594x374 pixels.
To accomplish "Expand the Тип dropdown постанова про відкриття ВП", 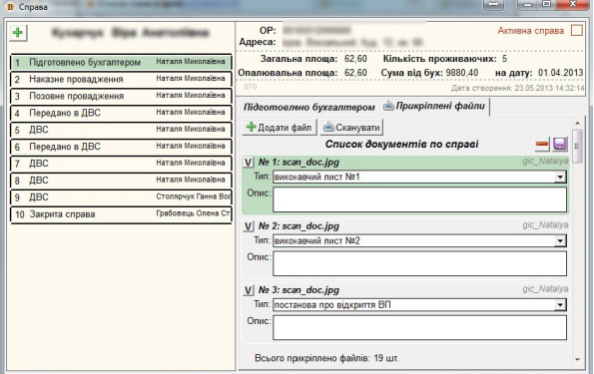I will tap(560, 305).
